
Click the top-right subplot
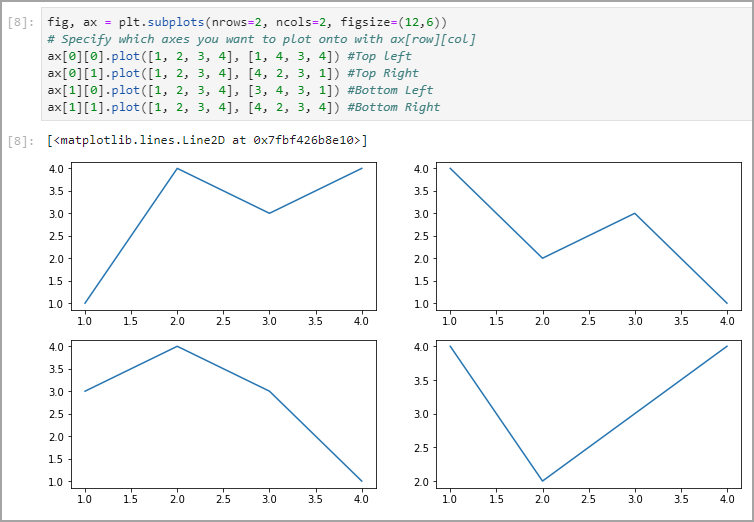point(588,235)
